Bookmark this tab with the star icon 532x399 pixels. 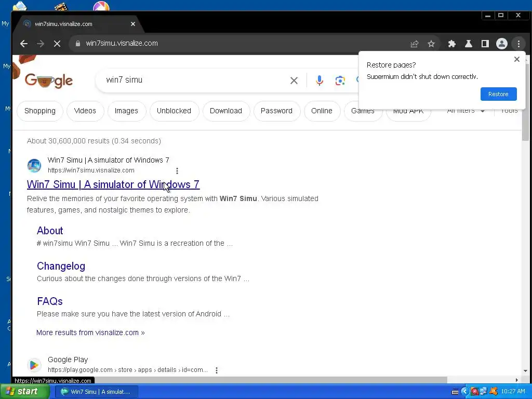431,44
